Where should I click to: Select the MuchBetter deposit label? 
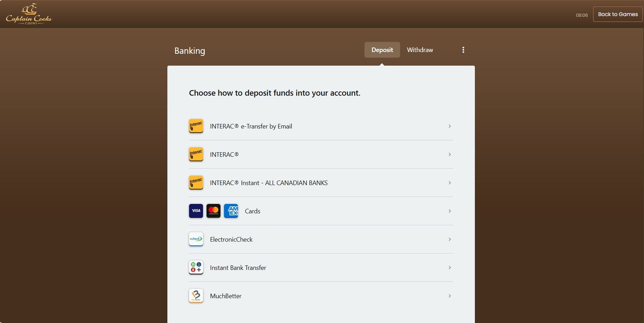pos(226,296)
